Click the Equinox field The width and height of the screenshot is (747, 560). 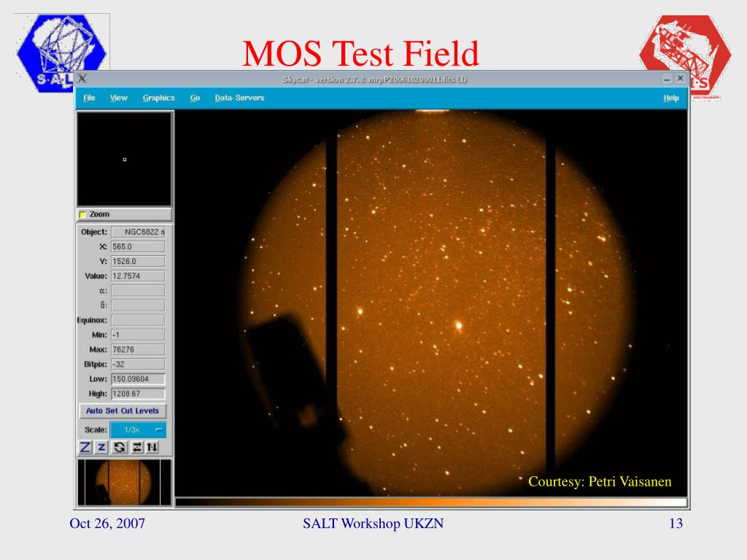coord(138,320)
